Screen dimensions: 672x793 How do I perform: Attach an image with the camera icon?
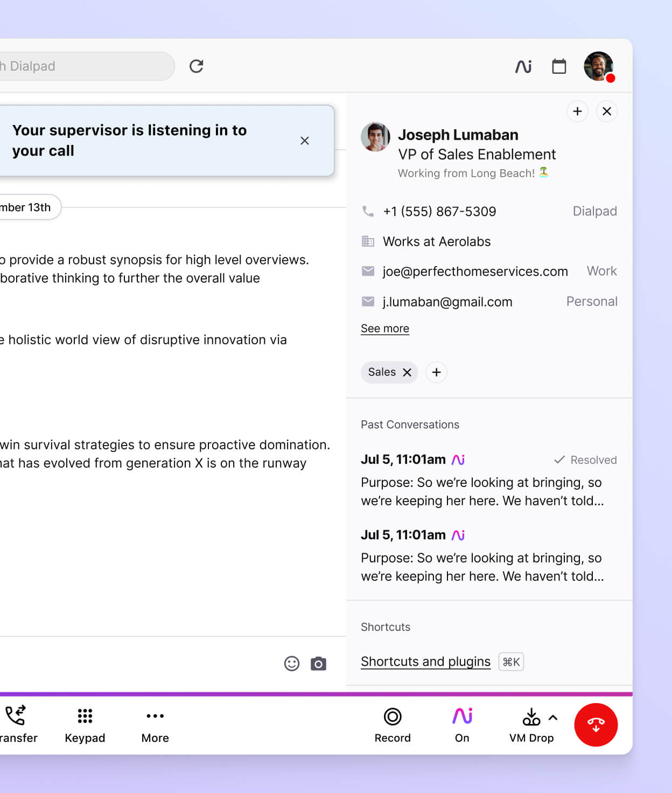point(318,664)
